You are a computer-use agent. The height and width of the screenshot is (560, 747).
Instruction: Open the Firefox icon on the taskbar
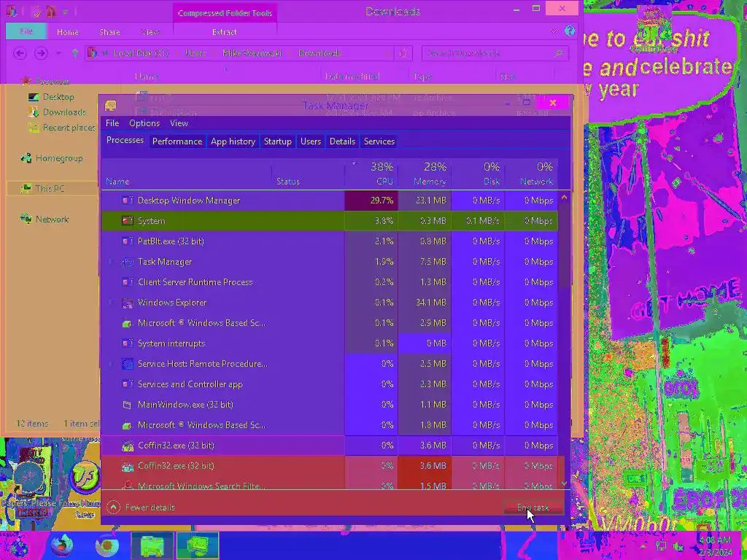62,545
